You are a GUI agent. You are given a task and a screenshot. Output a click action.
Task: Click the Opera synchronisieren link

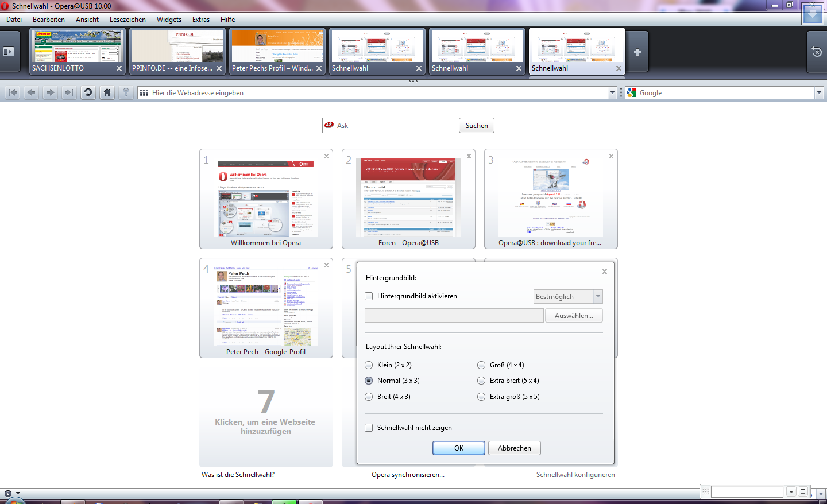(408, 475)
